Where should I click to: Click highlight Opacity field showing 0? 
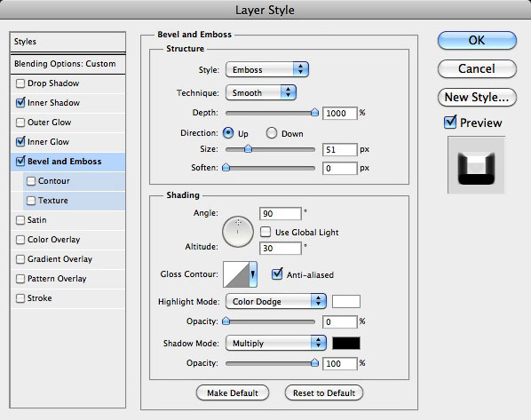click(340, 321)
